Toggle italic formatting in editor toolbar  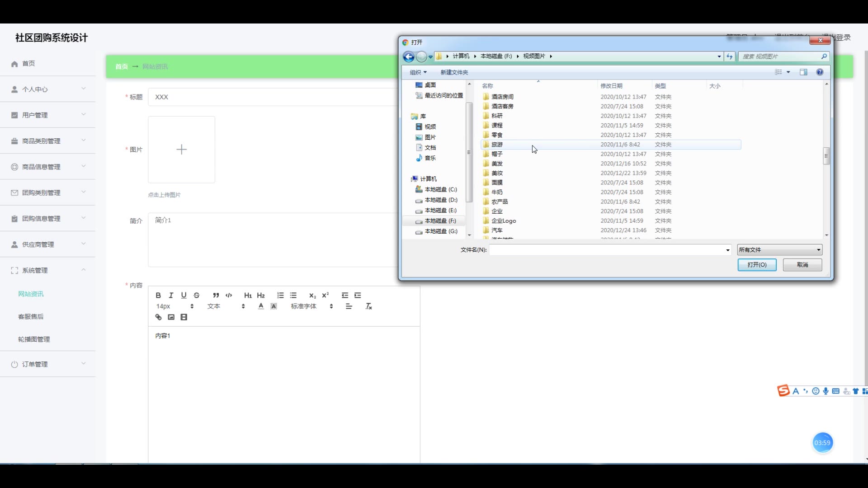click(x=171, y=295)
